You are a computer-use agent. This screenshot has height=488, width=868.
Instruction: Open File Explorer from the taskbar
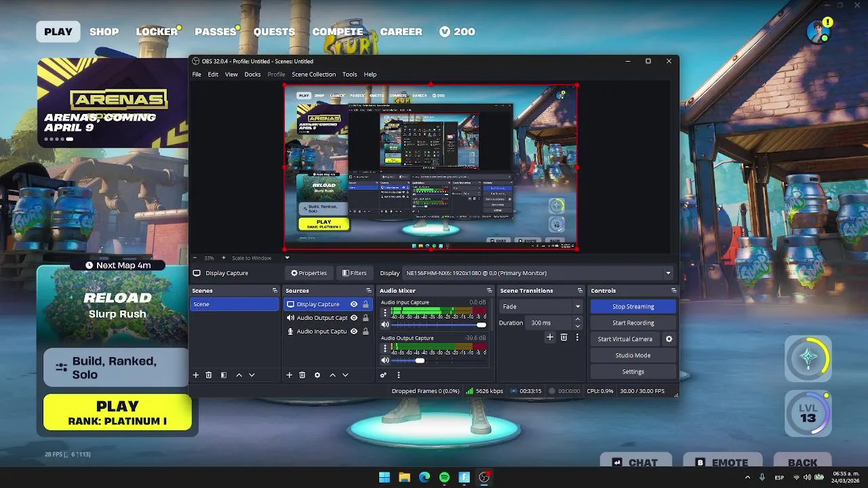[404, 477]
